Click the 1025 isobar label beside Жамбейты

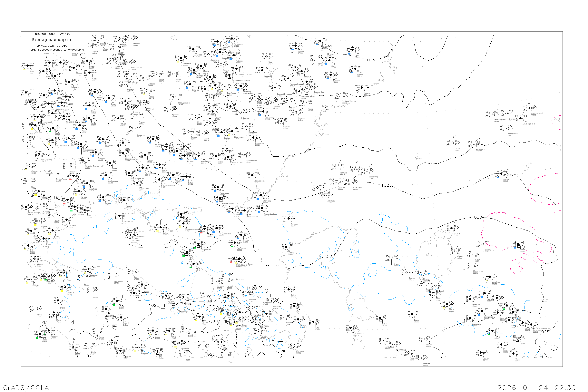[387, 185]
